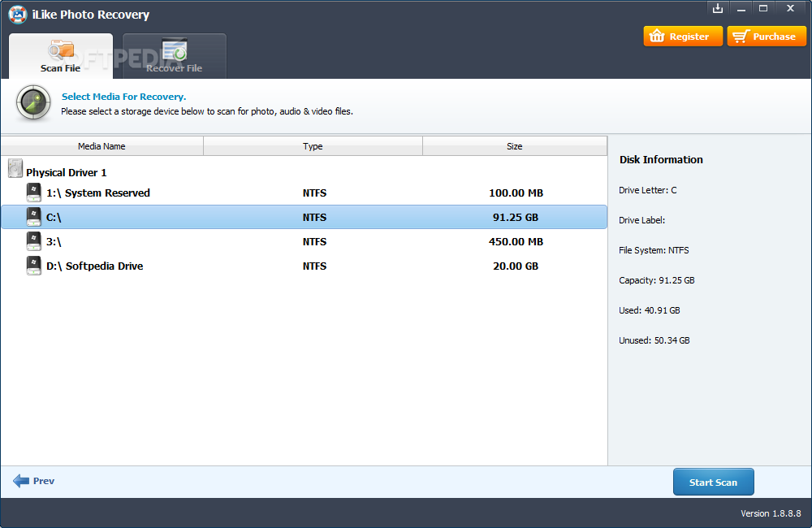Click the drive icon for System Reserved
The width and height of the screenshot is (812, 528).
(x=33, y=193)
